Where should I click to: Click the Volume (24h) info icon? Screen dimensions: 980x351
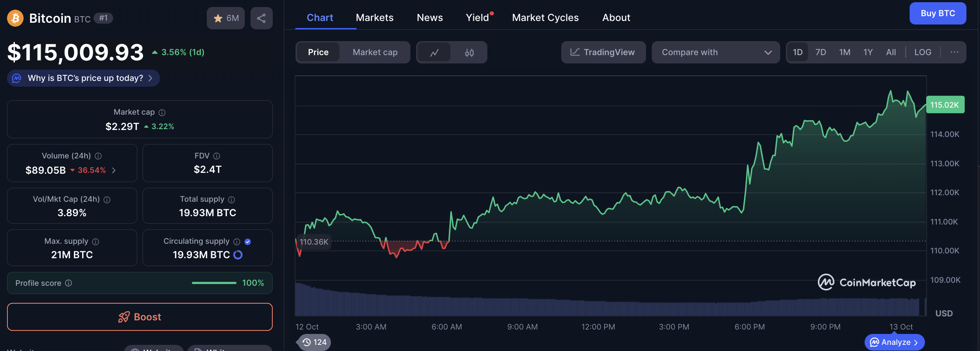coord(98,156)
